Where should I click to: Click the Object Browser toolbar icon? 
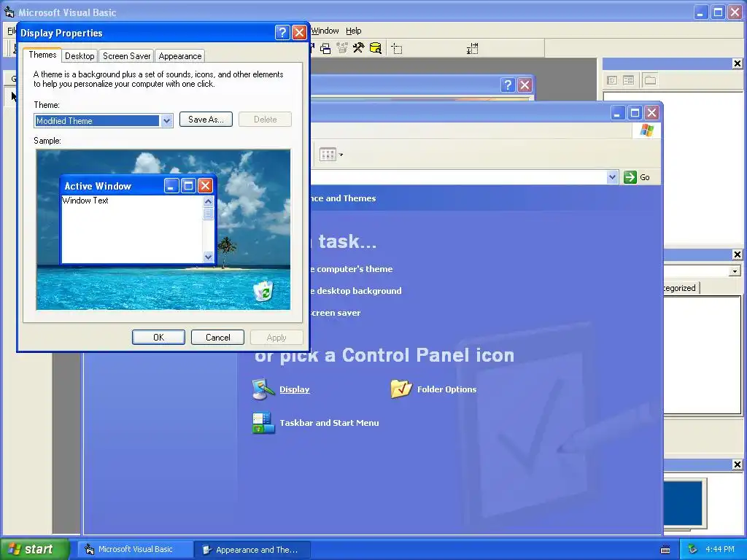click(342, 48)
